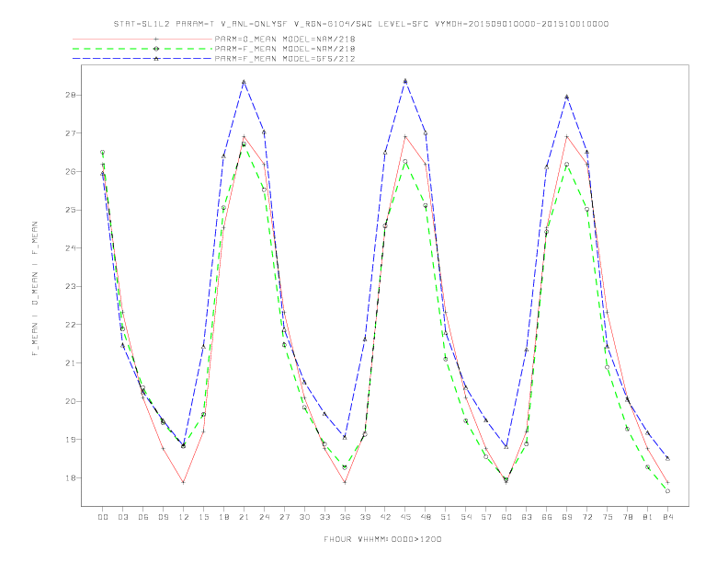
Task: Click the red plus minimum marker at hour 12
Action: pos(184,483)
